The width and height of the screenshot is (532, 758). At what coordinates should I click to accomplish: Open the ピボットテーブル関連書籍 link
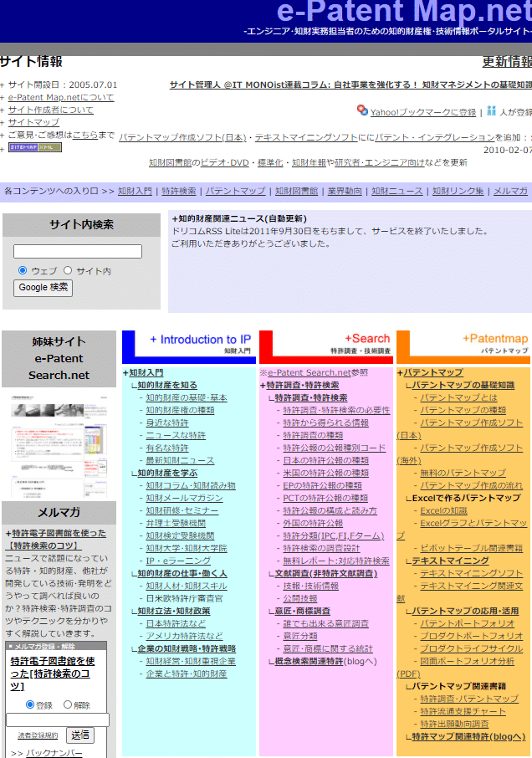[471, 548]
